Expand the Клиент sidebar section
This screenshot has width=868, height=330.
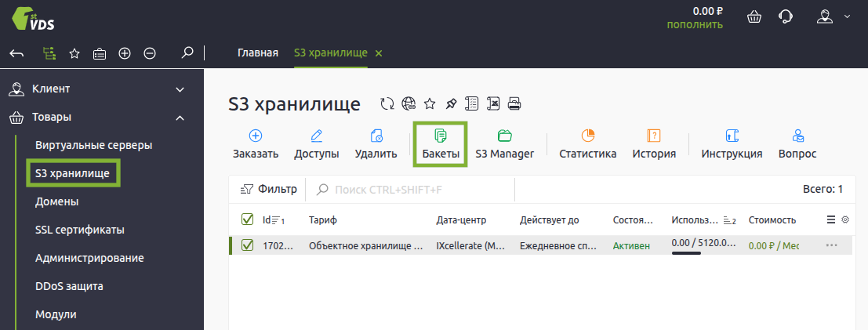pos(180,89)
